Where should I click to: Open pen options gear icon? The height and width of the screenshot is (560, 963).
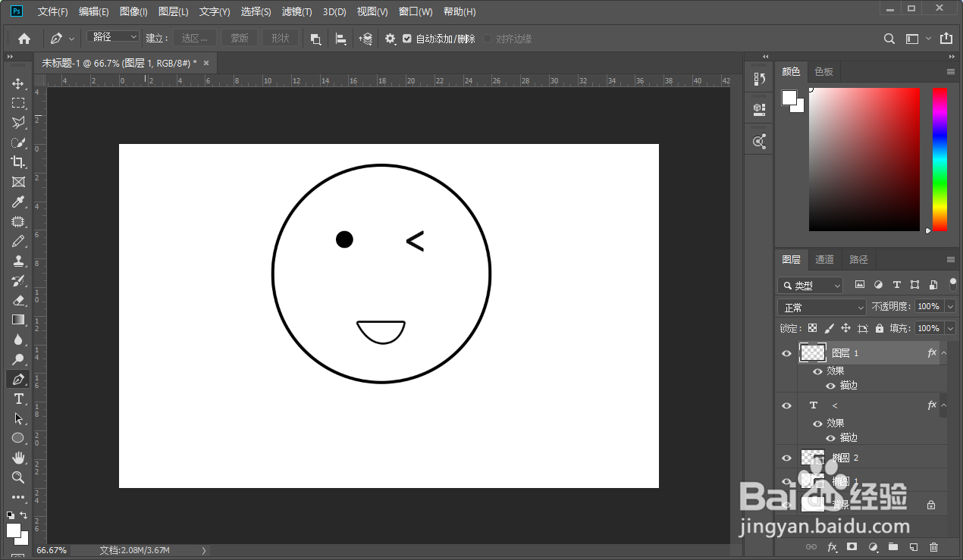[390, 39]
